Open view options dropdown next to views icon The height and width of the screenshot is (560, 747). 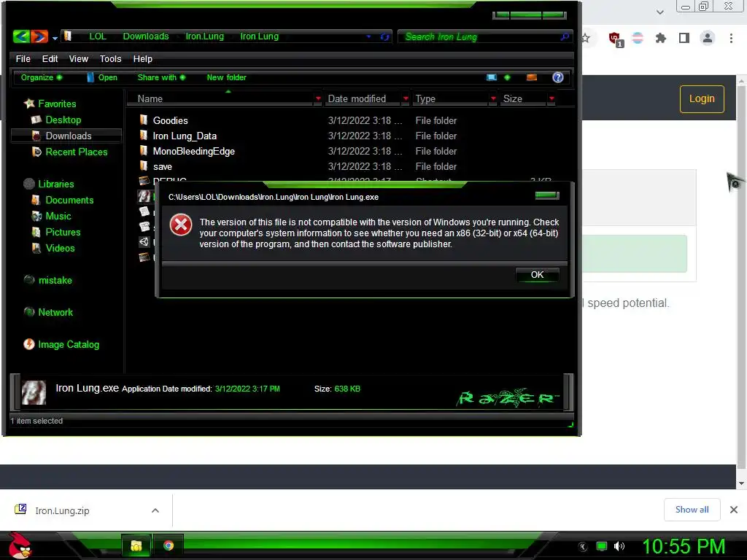pos(507,77)
